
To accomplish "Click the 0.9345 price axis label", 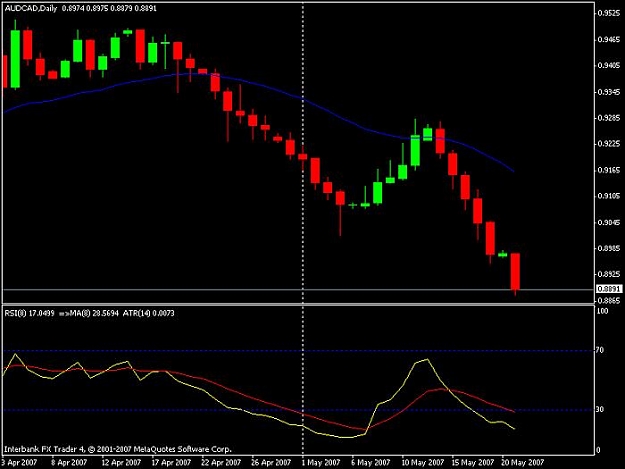I will tap(609, 92).
